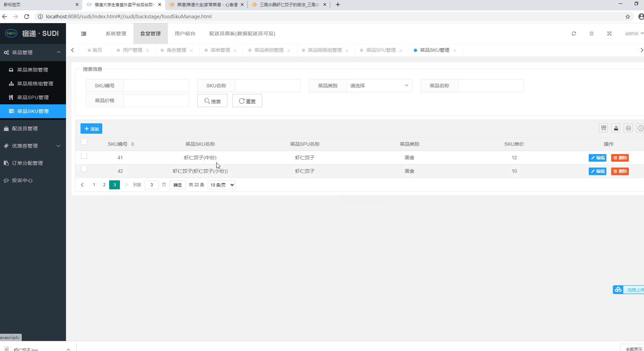The image size is (644, 351).
Task: Click the trash icon in top header
Action: point(591,34)
